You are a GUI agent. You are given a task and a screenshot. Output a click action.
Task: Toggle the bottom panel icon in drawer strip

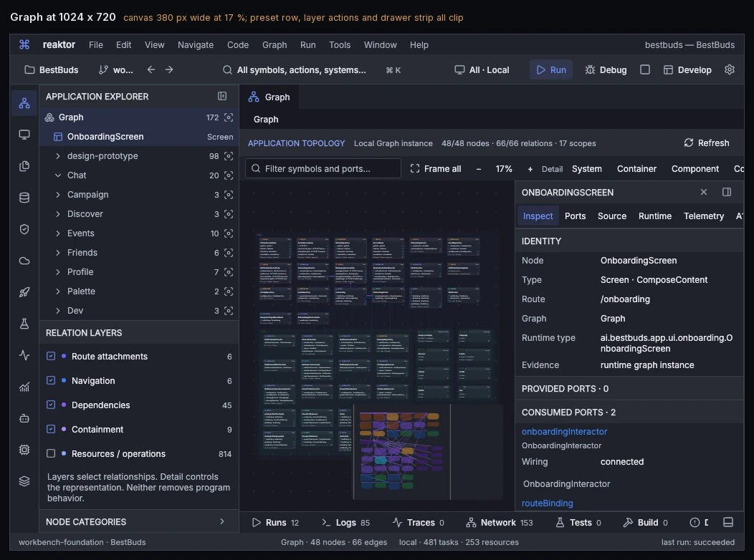point(728,523)
